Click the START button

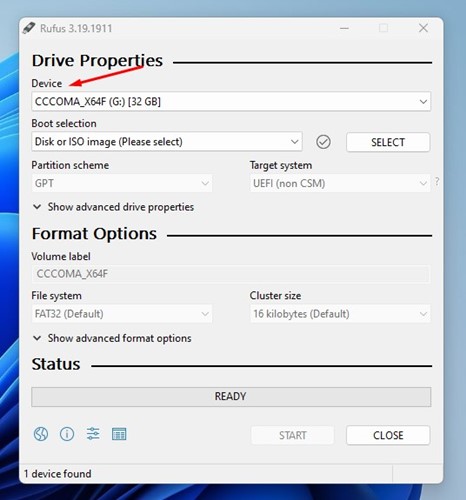[292, 435]
